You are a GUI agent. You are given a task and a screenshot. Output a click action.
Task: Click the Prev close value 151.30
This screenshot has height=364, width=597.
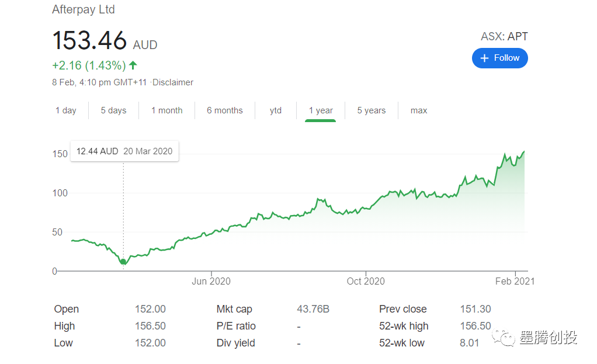click(475, 309)
